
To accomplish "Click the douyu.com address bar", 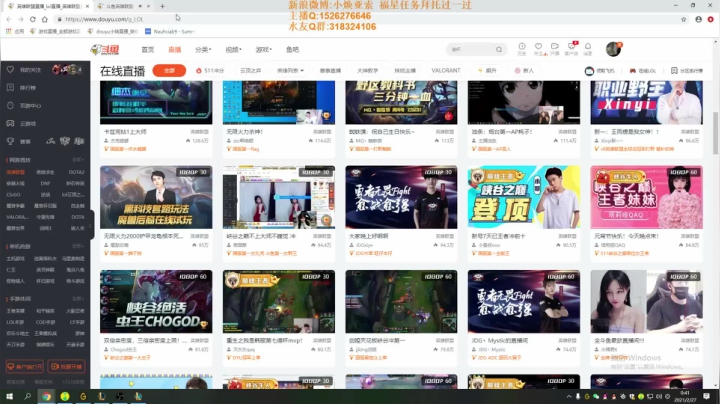I will tap(367, 19).
